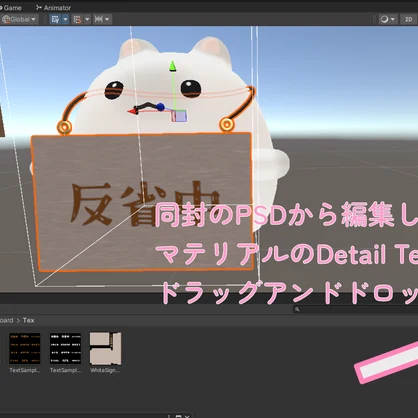Click the Tex breadcrumb folder
The image size is (418, 418).
click(28, 320)
